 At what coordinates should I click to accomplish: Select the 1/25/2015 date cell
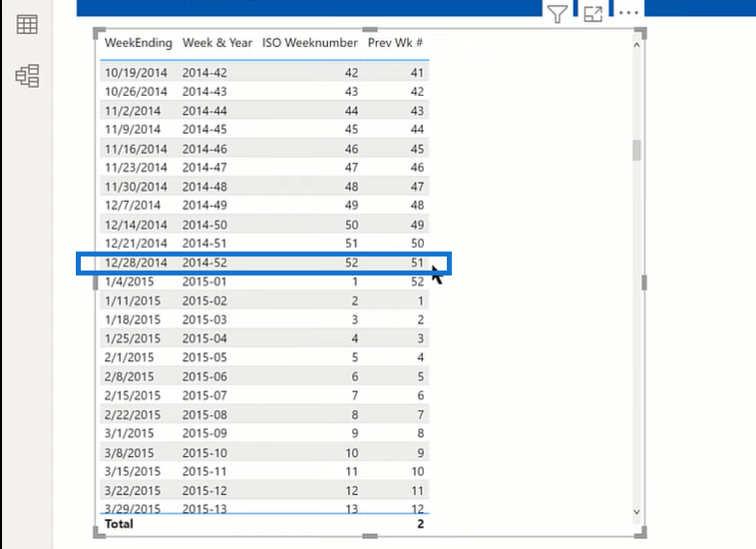coord(133,338)
